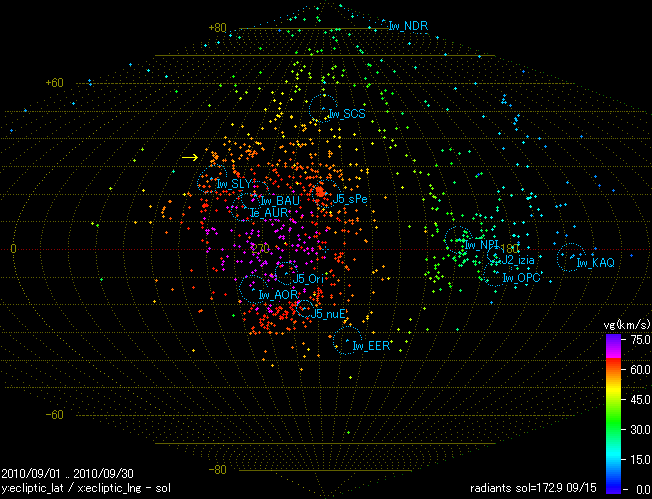
Task: Select the Iw_SCS radiant label
Action: click(347, 114)
